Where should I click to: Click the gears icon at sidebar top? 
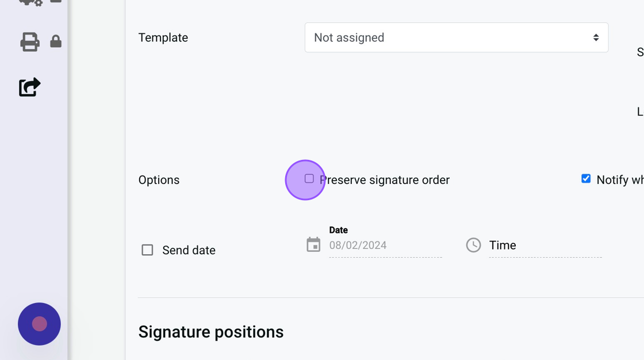[30, 2]
